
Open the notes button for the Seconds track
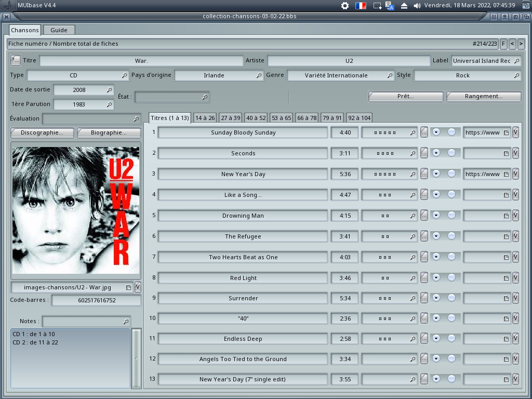point(424,153)
